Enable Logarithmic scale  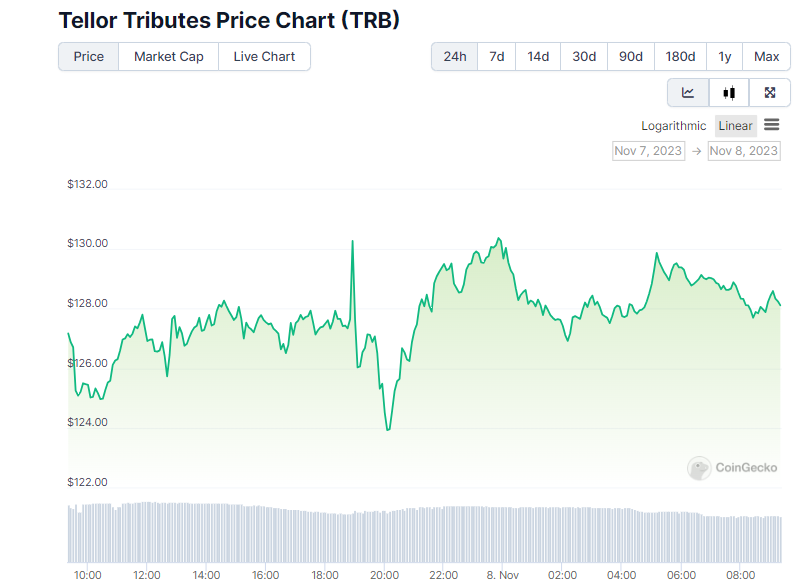pos(673,126)
